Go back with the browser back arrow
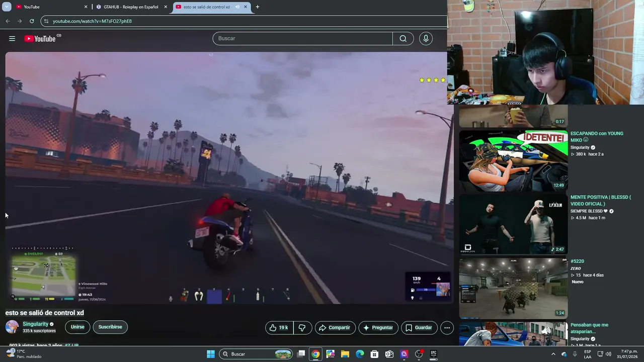Viewport: 644px width, 362px height. 8,21
